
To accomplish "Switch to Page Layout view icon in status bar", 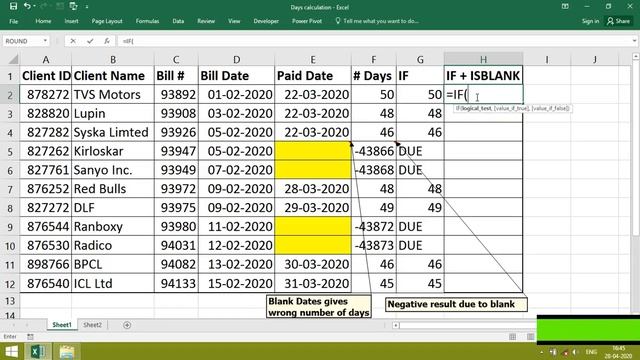I will (530, 337).
